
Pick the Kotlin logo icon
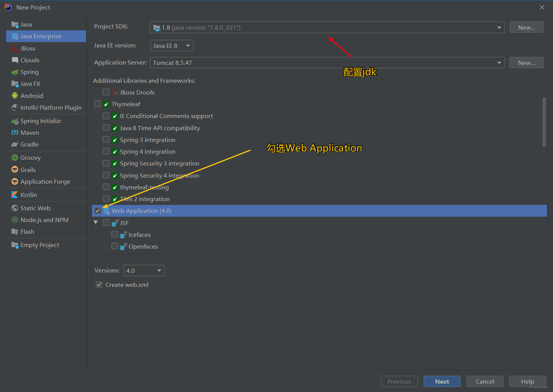[x=15, y=195]
